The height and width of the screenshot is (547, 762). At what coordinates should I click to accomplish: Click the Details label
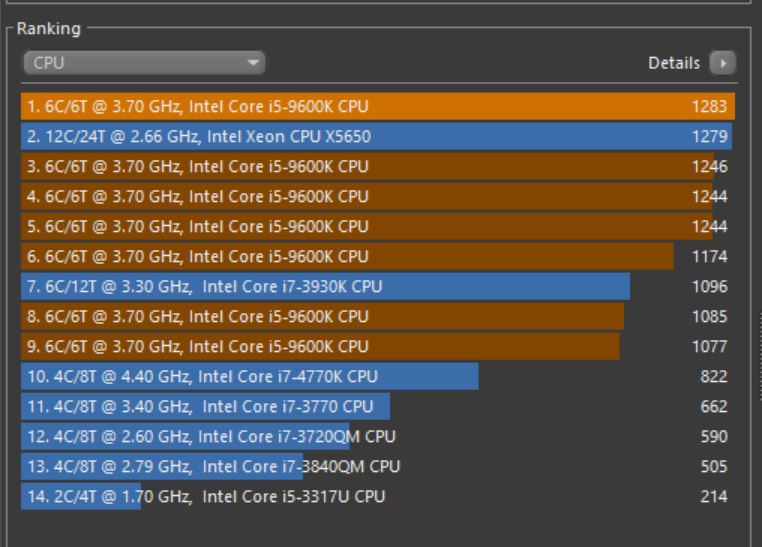coord(674,63)
